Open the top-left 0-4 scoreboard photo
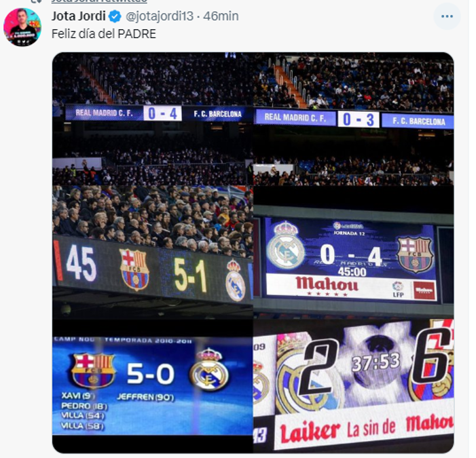 tap(153, 119)
